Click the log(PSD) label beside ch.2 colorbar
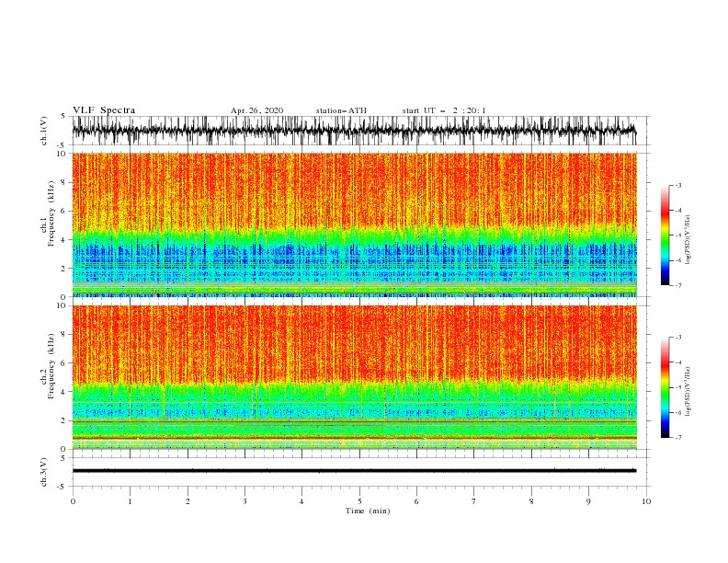The image size is (728, 563). click(688, 392)
